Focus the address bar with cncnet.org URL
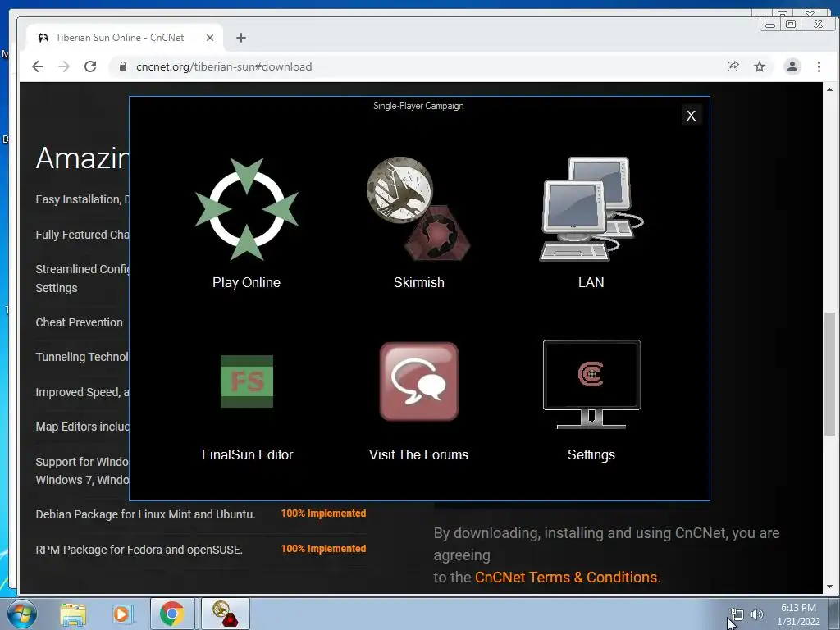 tap(418, 66)
